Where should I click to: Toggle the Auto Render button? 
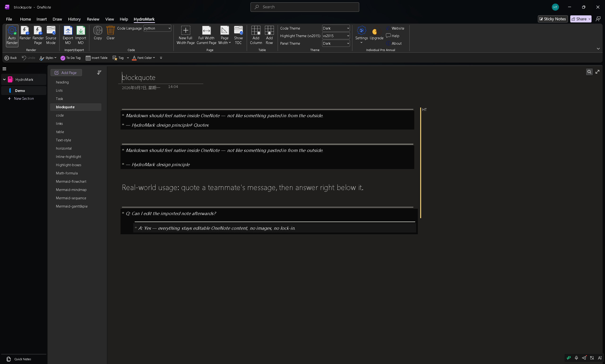click(12, 35)
